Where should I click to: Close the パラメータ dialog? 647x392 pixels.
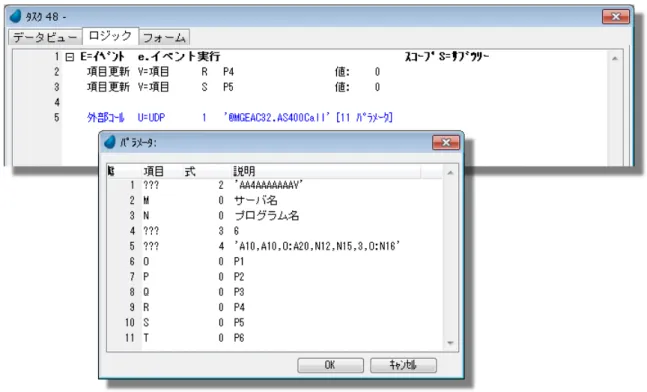coord(446,143)
